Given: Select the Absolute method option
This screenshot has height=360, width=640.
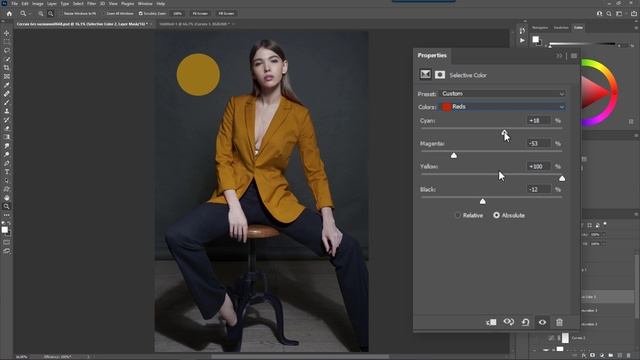Looking at the screenshot, I should [x=509, y=215].
